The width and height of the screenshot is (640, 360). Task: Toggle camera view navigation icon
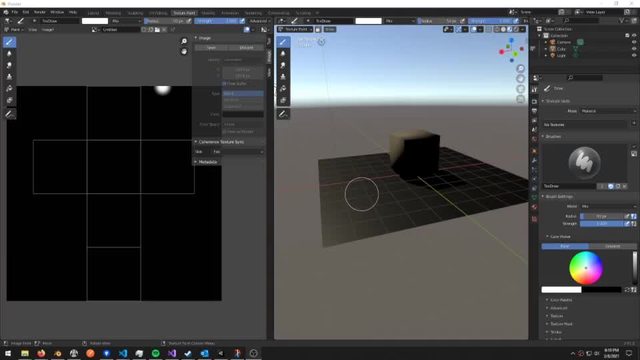pyautogui.click(x=520, y=89)
